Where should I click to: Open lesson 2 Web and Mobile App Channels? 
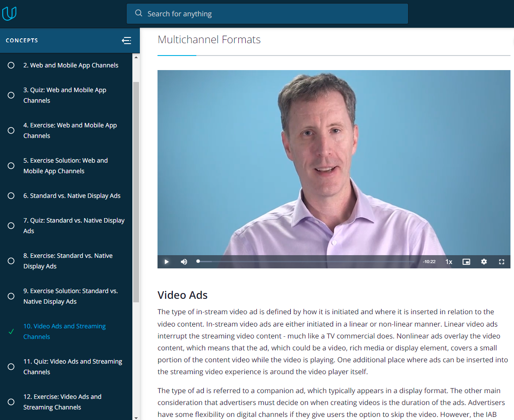coord(71,65)
